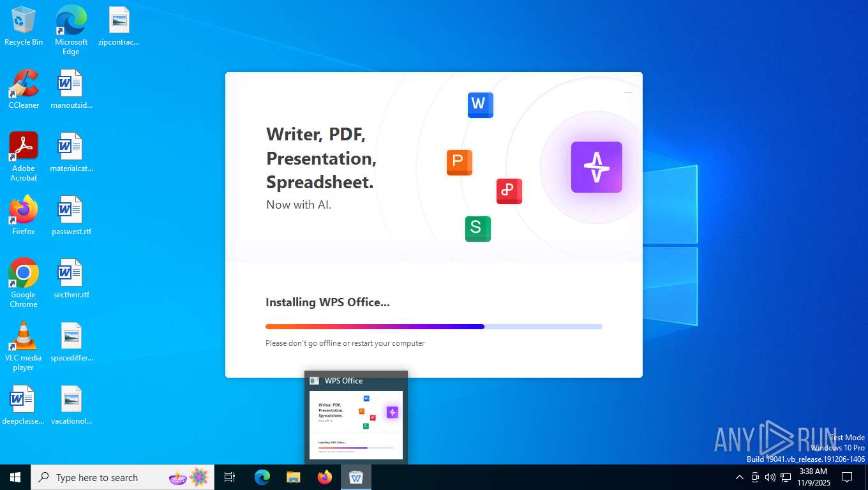868x490 pixels.
Task: Click the blue Writer W icon in installer
Action: point(480,105)
